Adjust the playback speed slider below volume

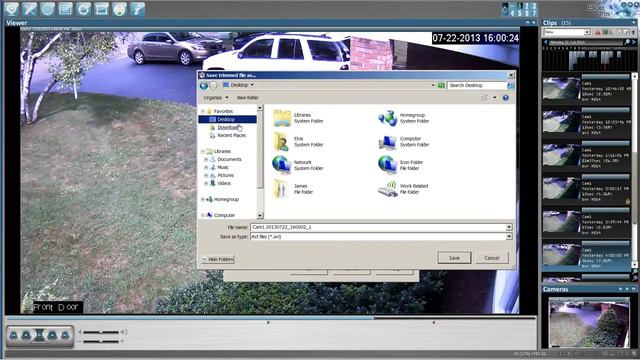[101, 341]
